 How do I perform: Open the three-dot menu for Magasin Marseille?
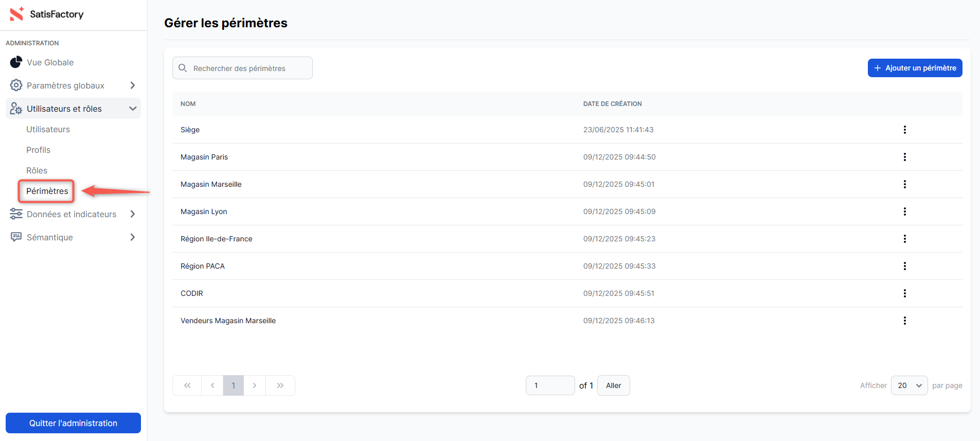click(904, 184)
